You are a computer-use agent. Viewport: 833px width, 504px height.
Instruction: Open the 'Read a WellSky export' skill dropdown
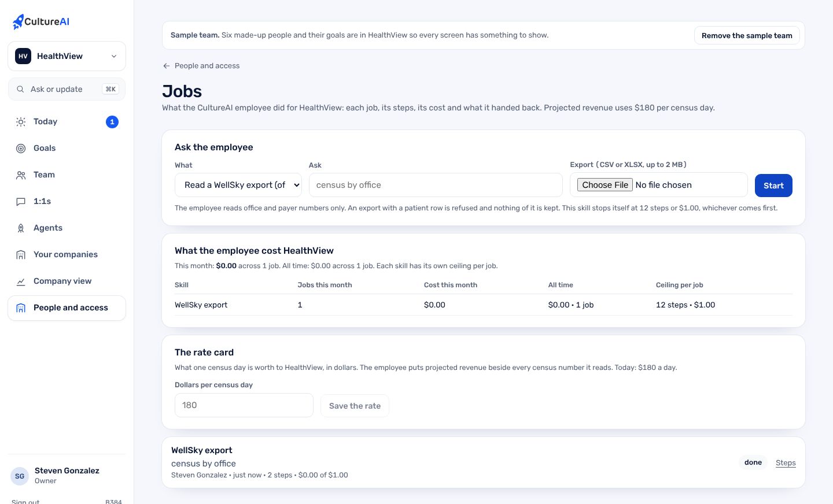coord(238,185)
